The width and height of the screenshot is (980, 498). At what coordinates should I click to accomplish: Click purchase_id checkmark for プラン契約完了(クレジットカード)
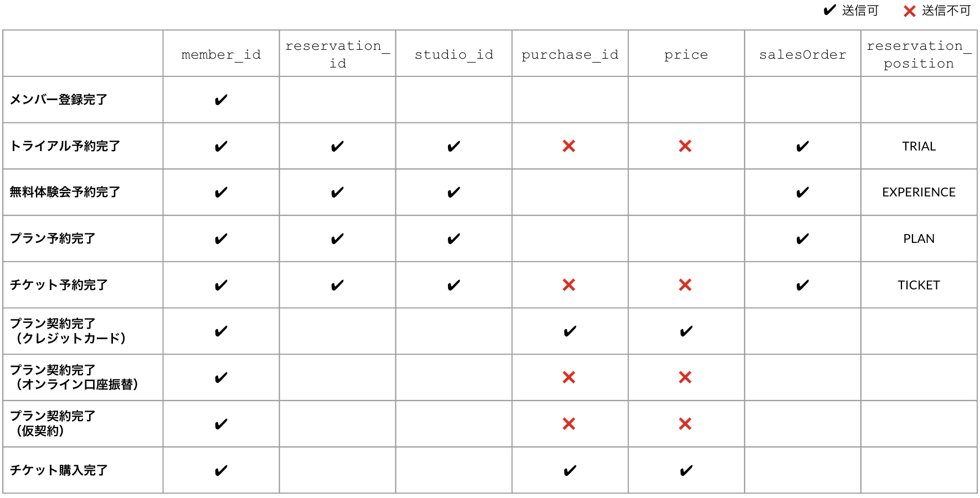[x=570, y=331]
